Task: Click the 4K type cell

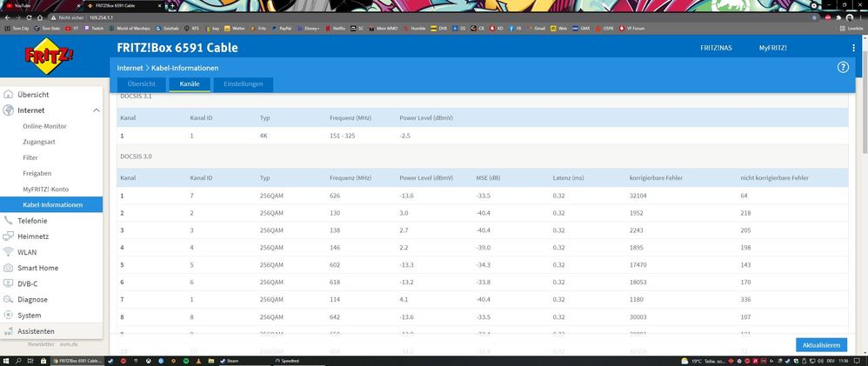Action: 264,136
